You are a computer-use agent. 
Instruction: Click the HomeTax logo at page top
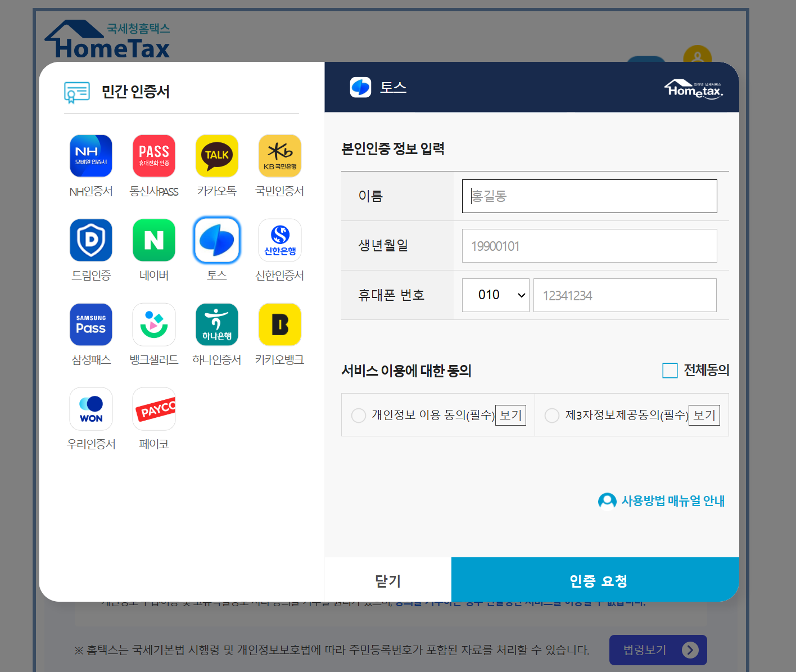107,40
